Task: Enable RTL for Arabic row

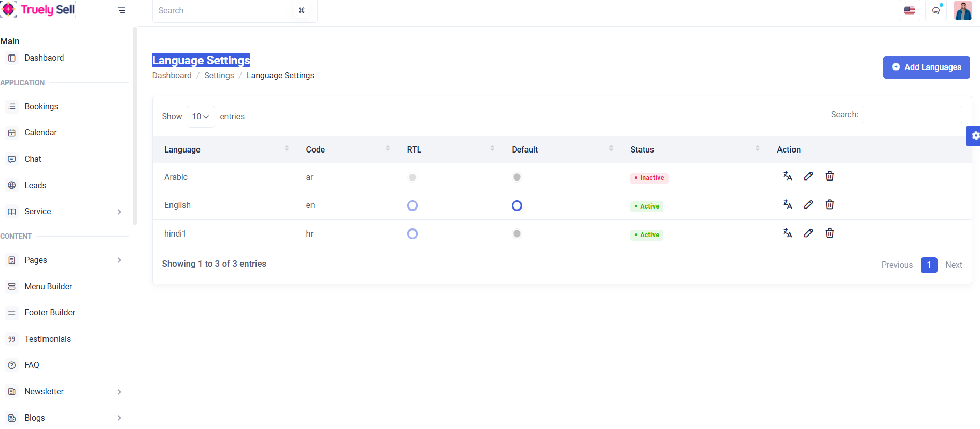Action: pyautogui.click(x=413, y=177)
